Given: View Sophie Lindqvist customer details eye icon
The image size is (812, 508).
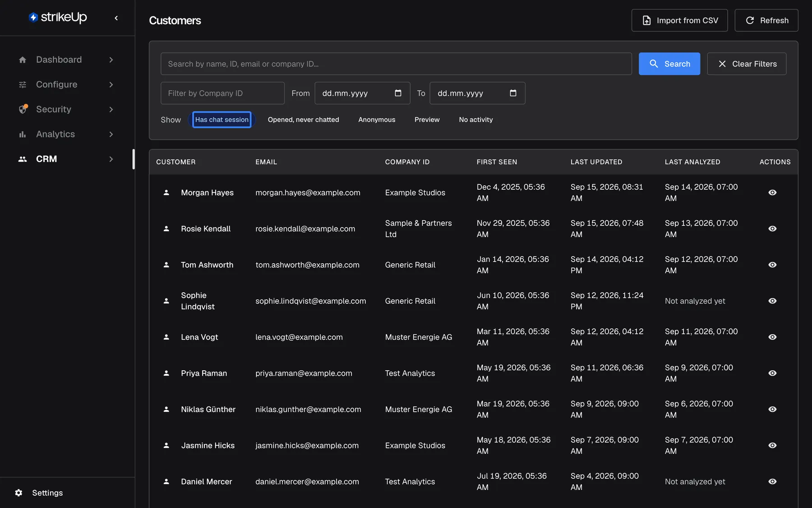Looking at the screenshot, I should pyautogui.click(x=772, y=301).
